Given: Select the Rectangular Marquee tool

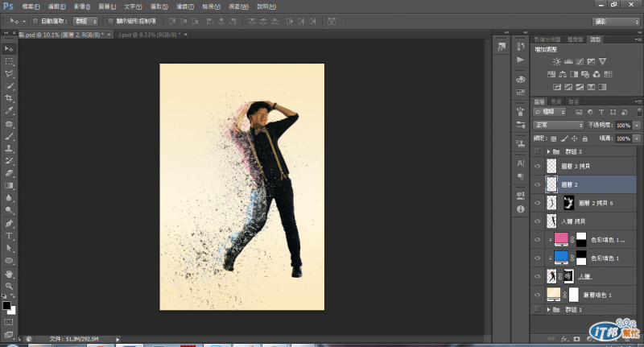Looking at the screenshot, I should 10,61.
